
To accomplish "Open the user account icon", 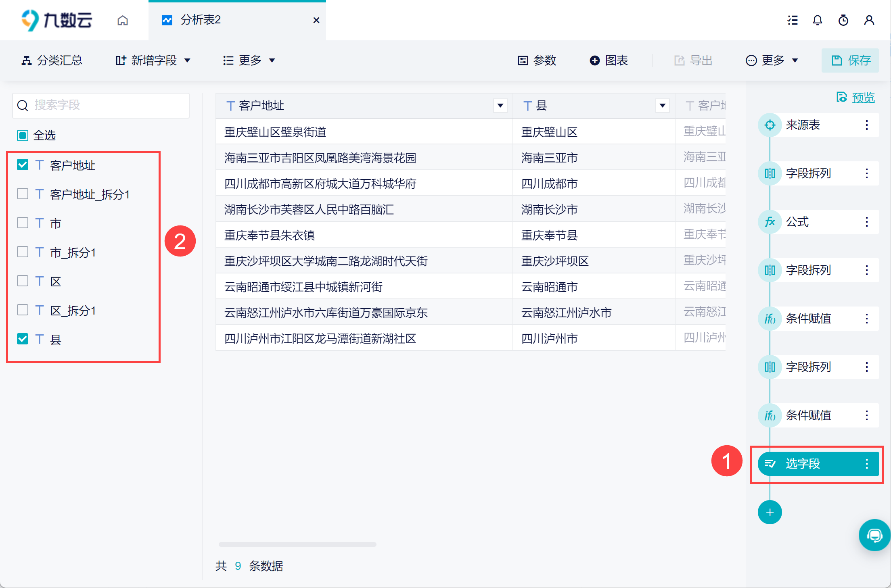I will click(x=869, y=20).
